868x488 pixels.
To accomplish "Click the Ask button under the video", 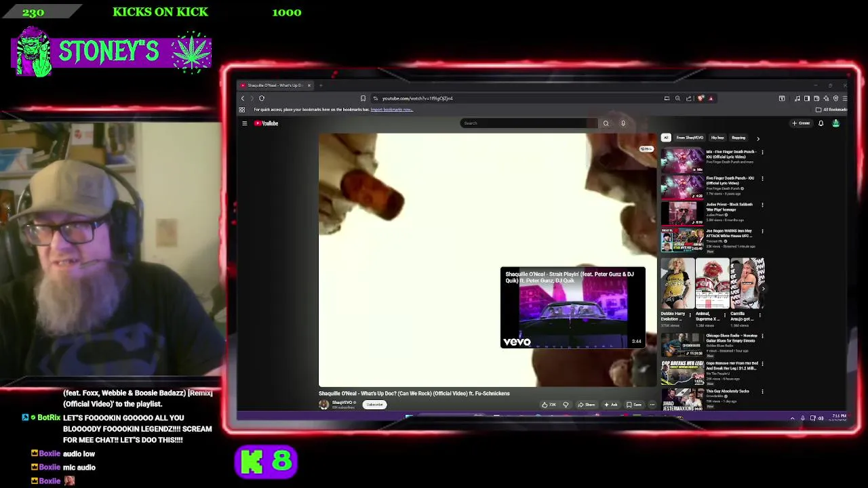I will point(611,405).
